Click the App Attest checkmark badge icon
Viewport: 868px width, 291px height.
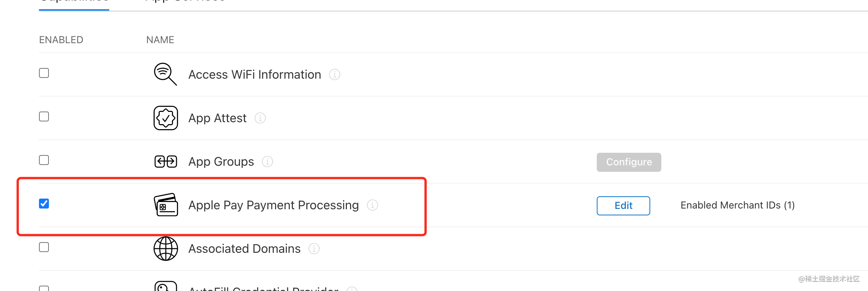(166, 118)
